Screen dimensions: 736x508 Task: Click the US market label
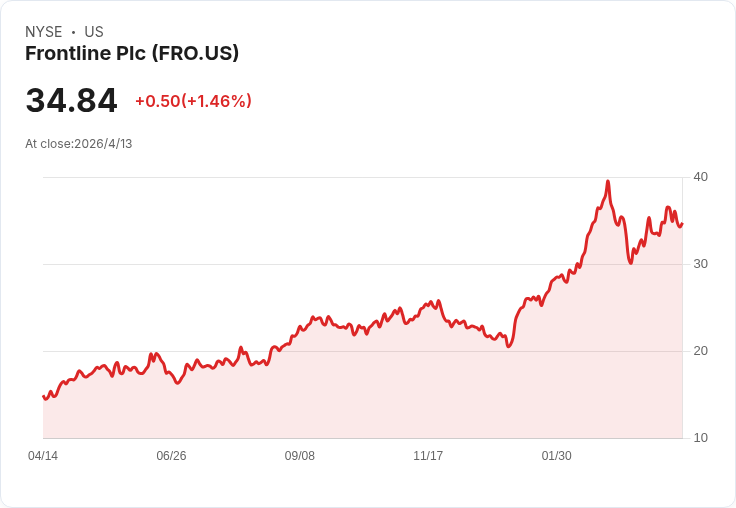pyautogui.click(x=94, y=32)
